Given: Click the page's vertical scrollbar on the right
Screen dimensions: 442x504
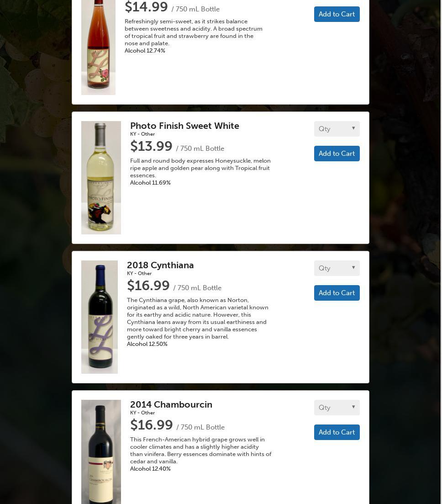Looking at the screenshot, I should point(441,252).
